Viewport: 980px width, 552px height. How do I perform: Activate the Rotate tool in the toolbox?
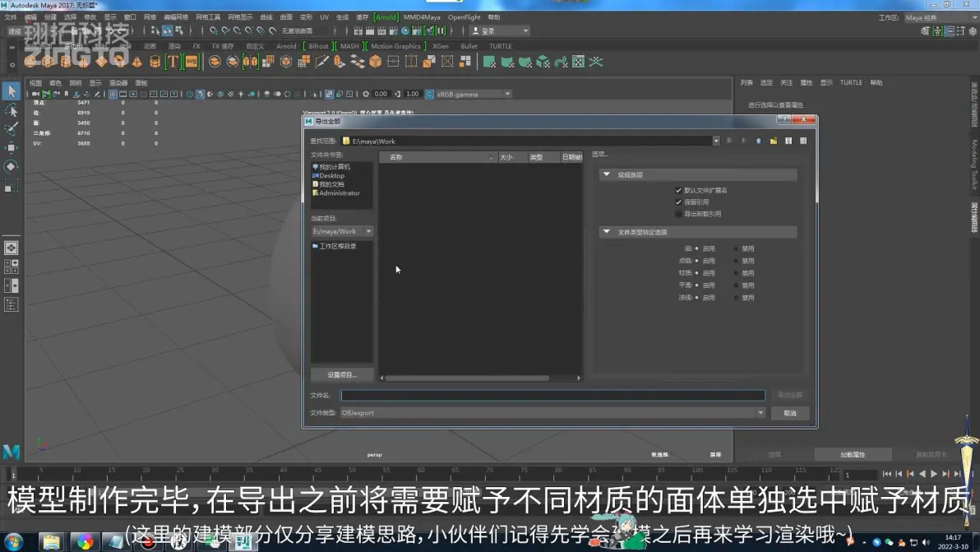click(x=12, y=166)
